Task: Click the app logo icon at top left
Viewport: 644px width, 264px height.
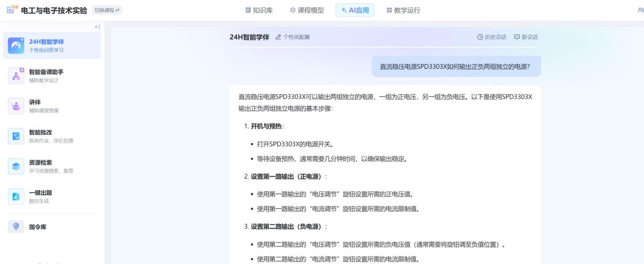Action: (13, 10)
